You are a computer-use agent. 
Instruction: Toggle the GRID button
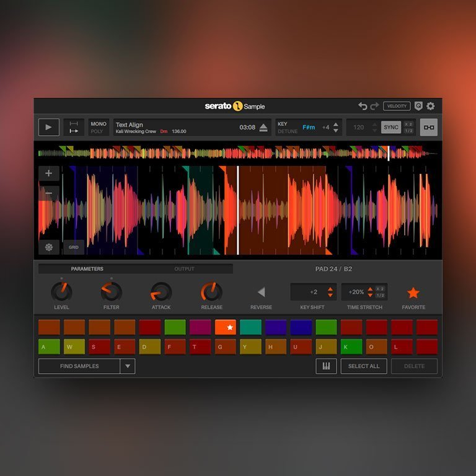[x=74, y=247]
